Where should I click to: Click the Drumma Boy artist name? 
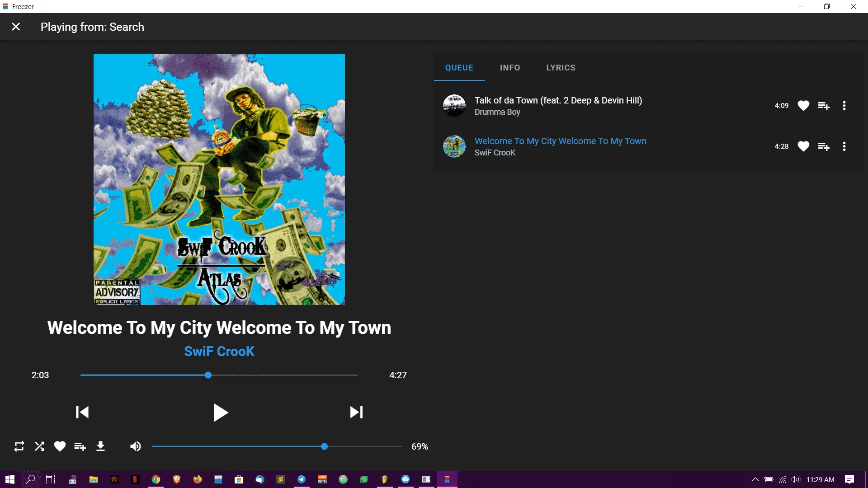tap(497, 112)
